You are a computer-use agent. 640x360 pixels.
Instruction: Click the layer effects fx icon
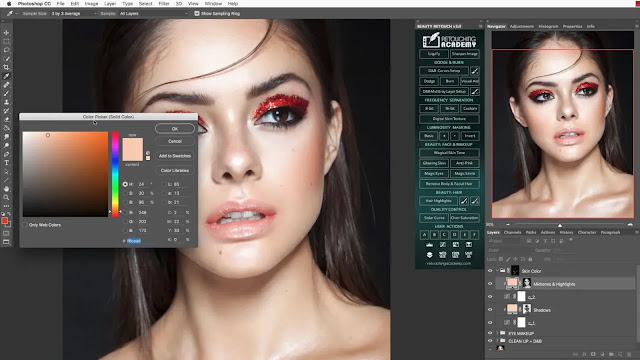[584, 354]
